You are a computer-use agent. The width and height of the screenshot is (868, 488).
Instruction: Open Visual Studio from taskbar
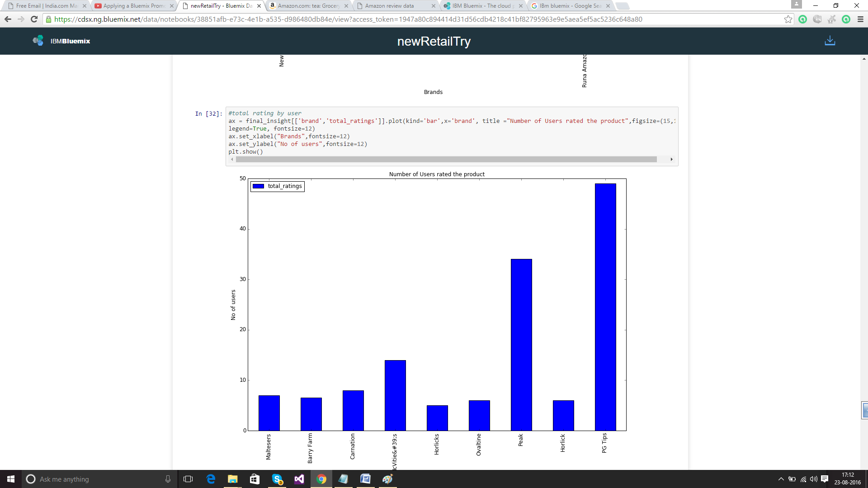[x=299, y=479]
